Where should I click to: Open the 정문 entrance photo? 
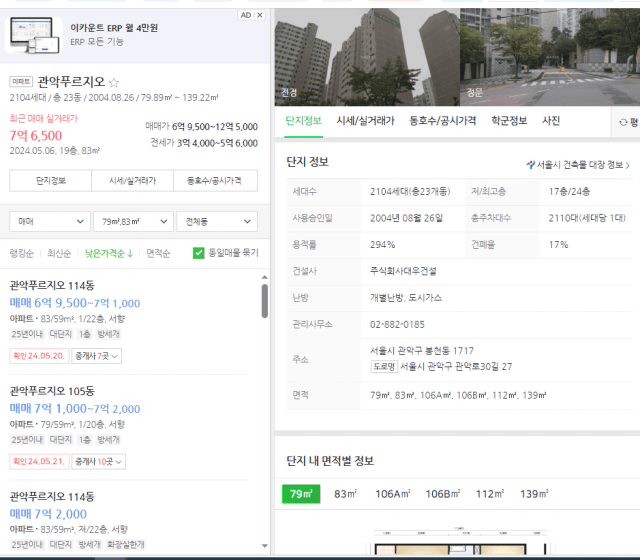pos(550,57)
